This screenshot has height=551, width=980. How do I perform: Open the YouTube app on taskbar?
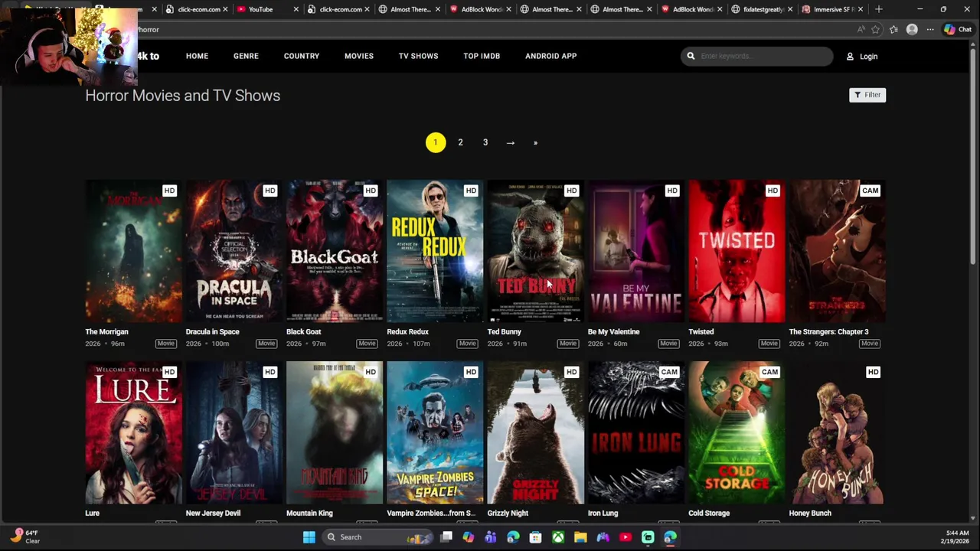point(626,537)
